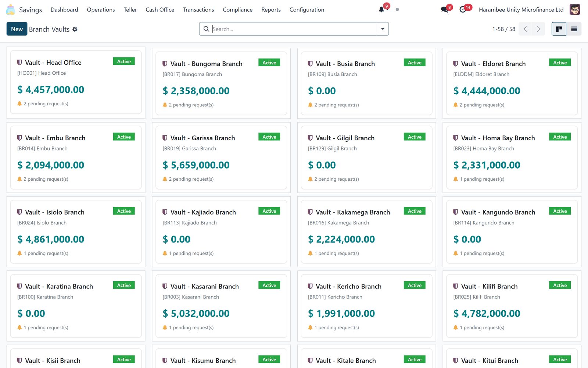Focus the Search input field

click(294, 29)
